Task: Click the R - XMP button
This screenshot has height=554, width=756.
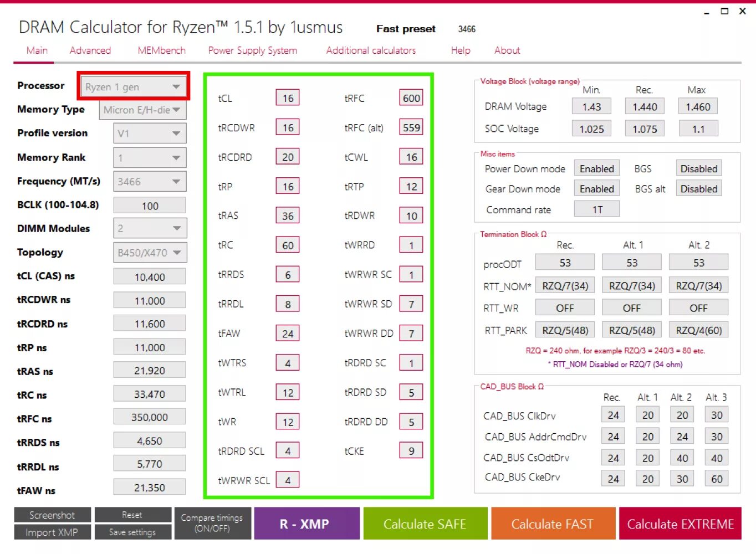Action: click(x=307, y=524)
